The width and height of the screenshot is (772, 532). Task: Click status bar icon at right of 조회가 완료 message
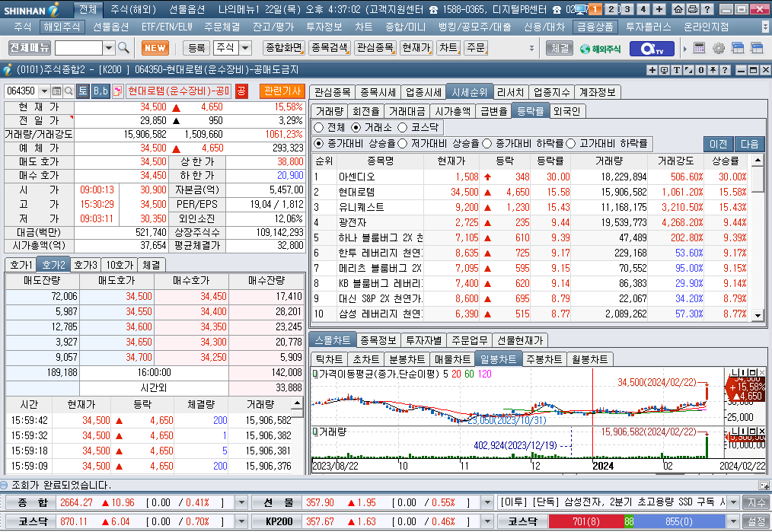(764, 486)
